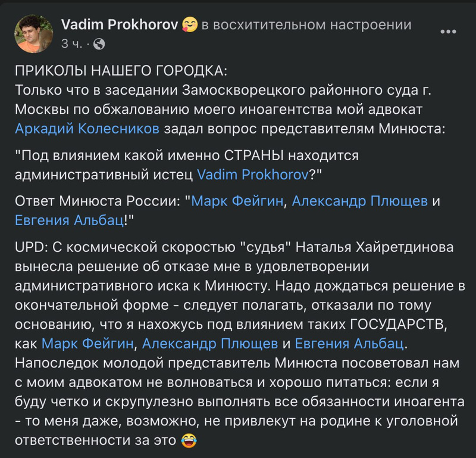
Task: Open Александр Плющев mention in the UPD paragraph
Action: (x=209, y=344)
